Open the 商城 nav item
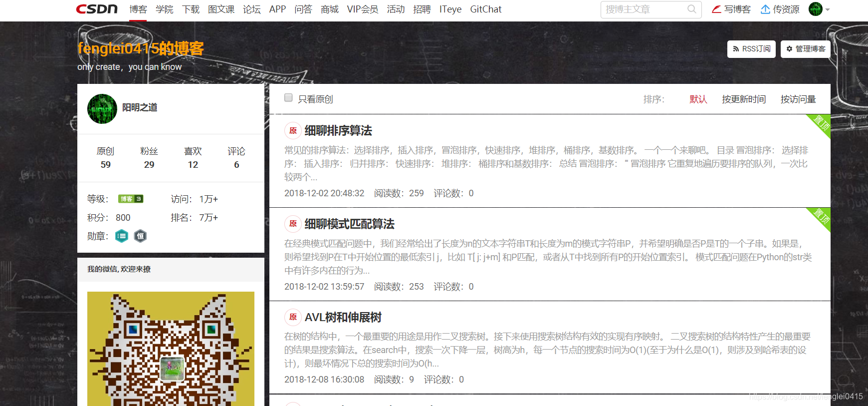Screen dimensions: 868x406 329,9
